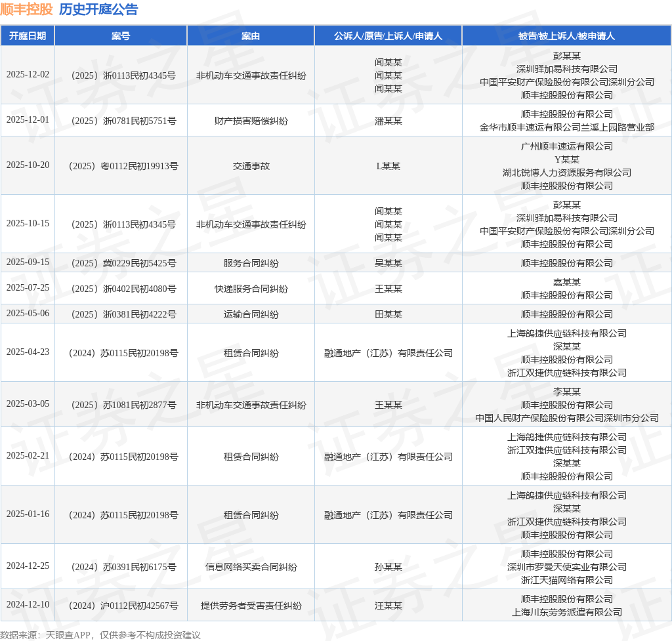Viewport: 672px width, 641px height.
Task: Click the 历史开庭公告 heading
Action: point(98,9)
